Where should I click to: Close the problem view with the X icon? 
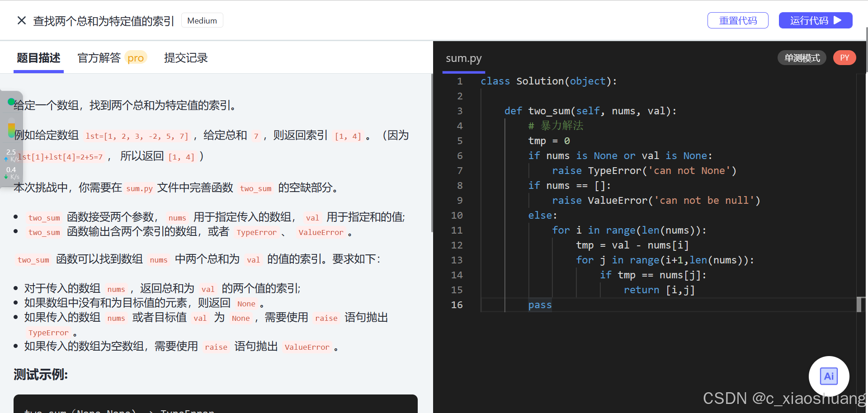tap(21, 20)
